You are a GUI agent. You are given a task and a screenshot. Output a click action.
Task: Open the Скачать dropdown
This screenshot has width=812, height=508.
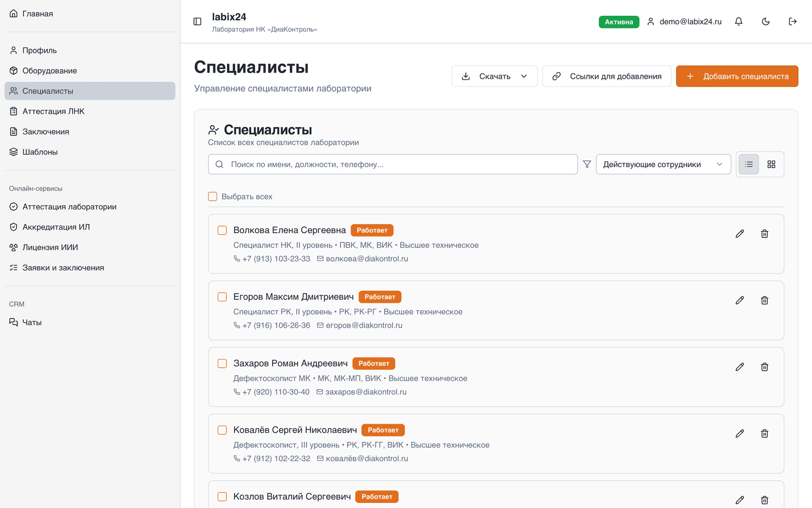coord(495,76)
